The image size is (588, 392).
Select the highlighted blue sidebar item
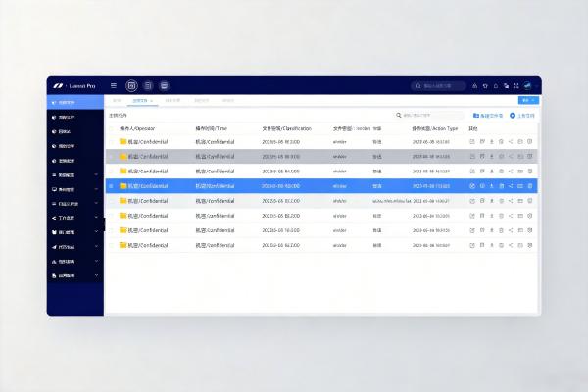coord(75,102)
